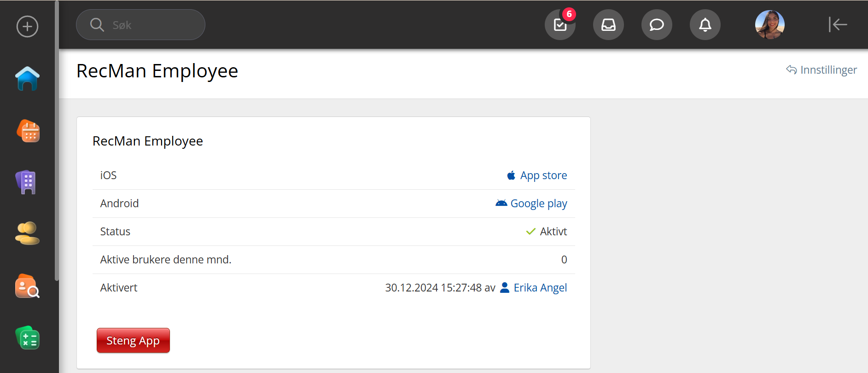Open the candidate search module icon
The width and height of the screenshot is (868, 373).
click(x=27, y=286)
